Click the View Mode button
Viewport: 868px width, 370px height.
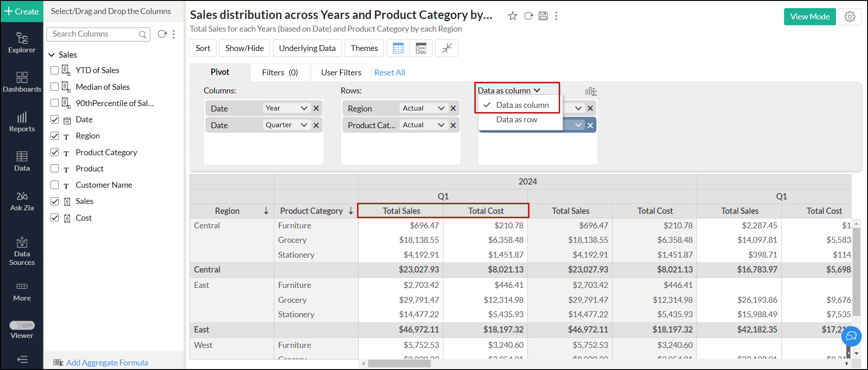pyautogui.click(x=809, y=17)
